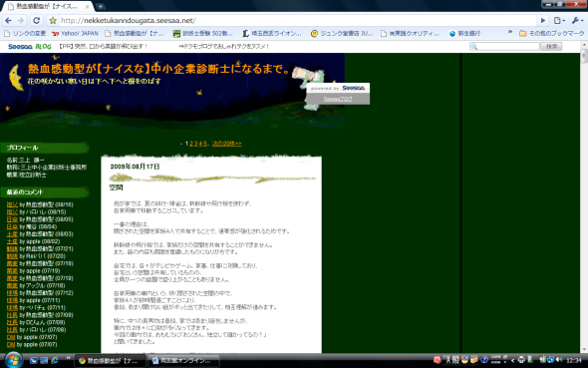Open リンクの変更 bookmark
Screen dimensions: 588x368
[25, 33]
